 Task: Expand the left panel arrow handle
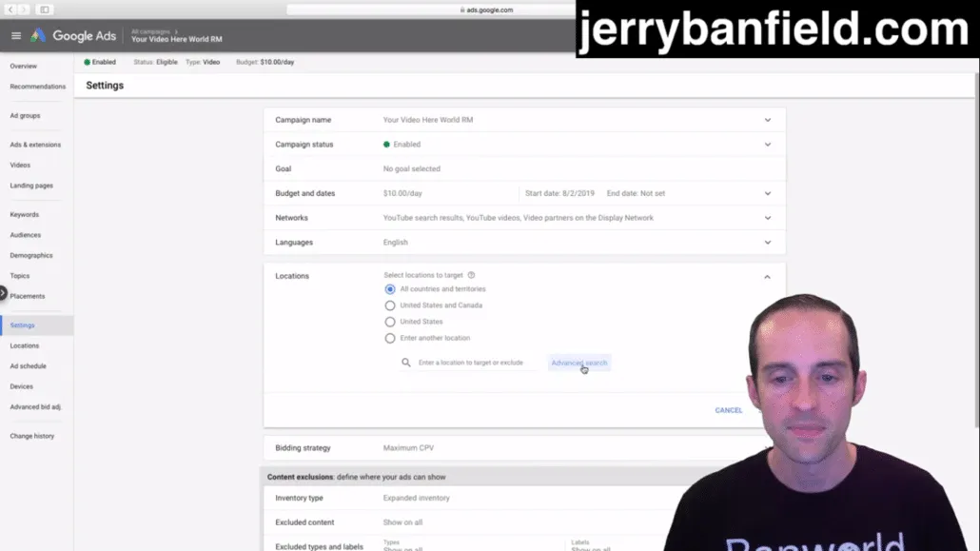pos(3,293)
